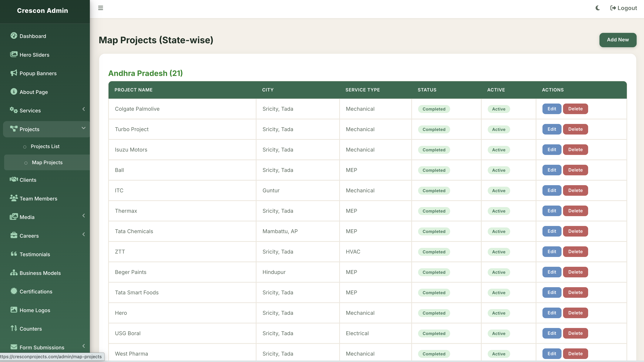Click the Dashboard palette icon

coord(14,36)
